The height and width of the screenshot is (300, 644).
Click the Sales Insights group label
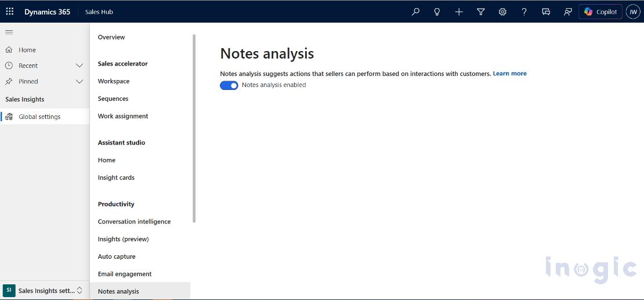point(24,99)
